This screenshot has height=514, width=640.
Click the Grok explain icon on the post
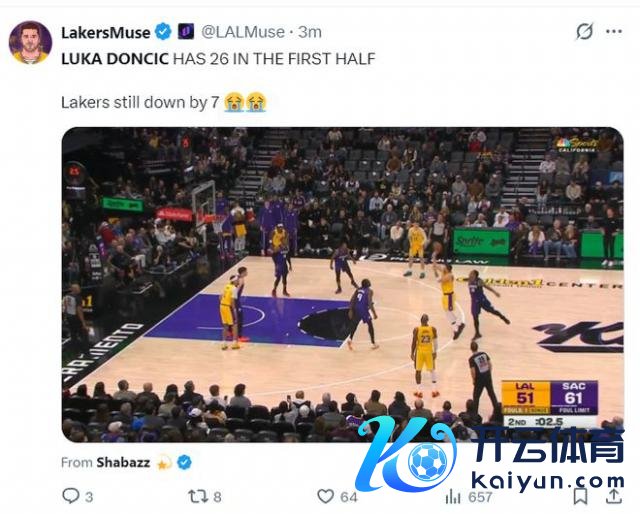(x=584, y=31)
